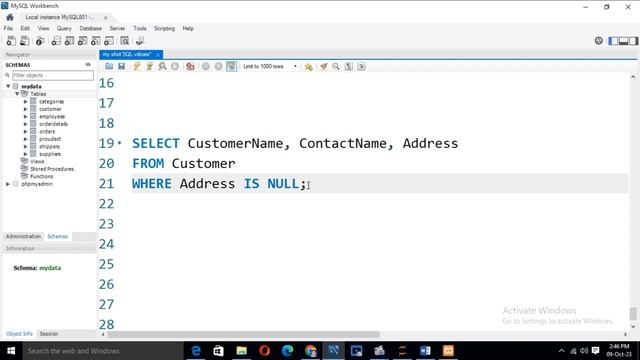Open the find panel magnifier icon
Screen dimensions: 640x360
336,66
